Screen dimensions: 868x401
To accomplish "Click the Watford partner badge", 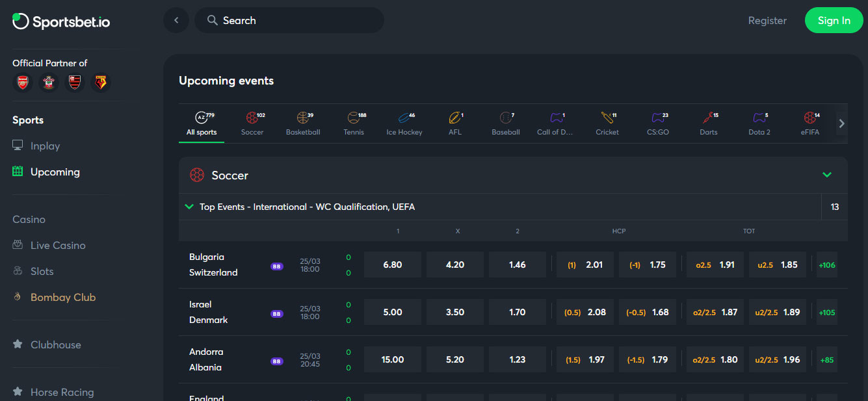I will point(101,83).
